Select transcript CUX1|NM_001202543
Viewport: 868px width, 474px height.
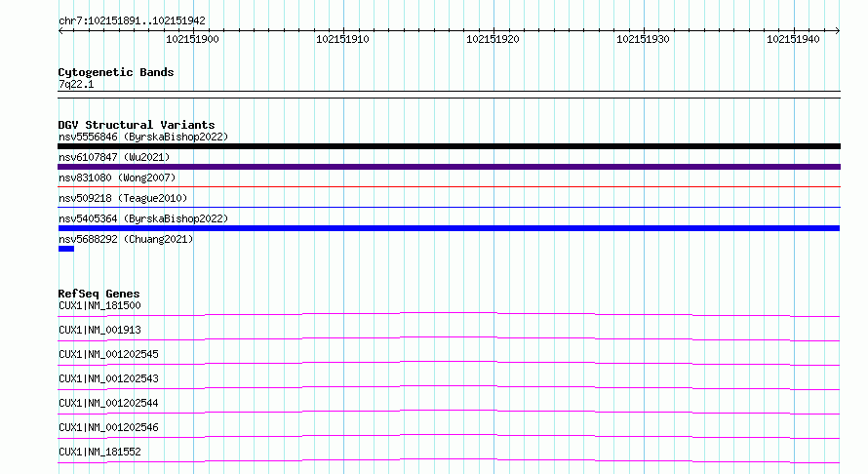108,378
